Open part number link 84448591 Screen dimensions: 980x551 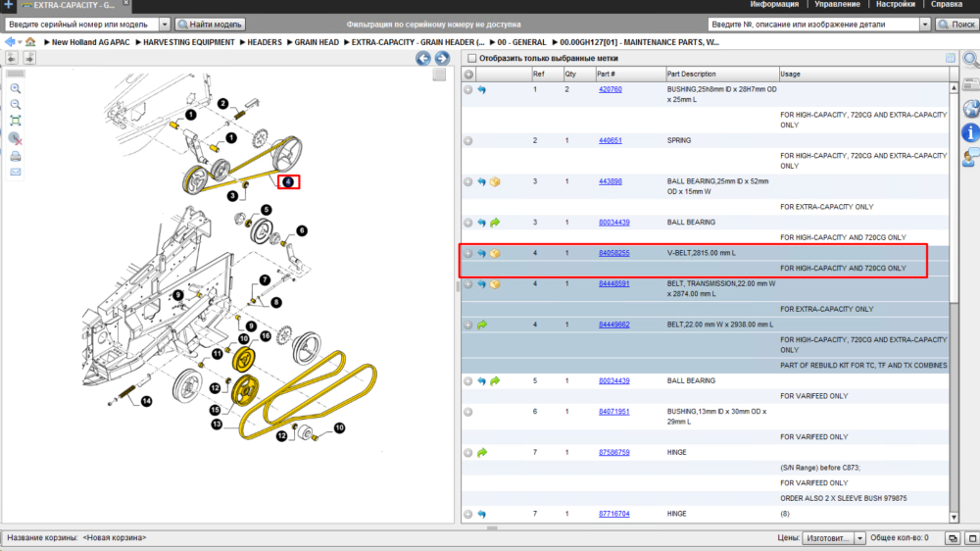[613, 284]
